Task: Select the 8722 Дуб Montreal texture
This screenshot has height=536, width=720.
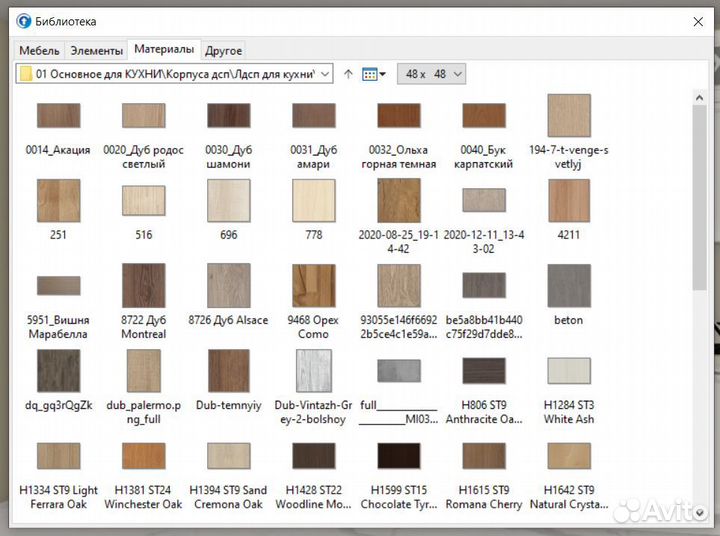Action: [x=143, y=285]
